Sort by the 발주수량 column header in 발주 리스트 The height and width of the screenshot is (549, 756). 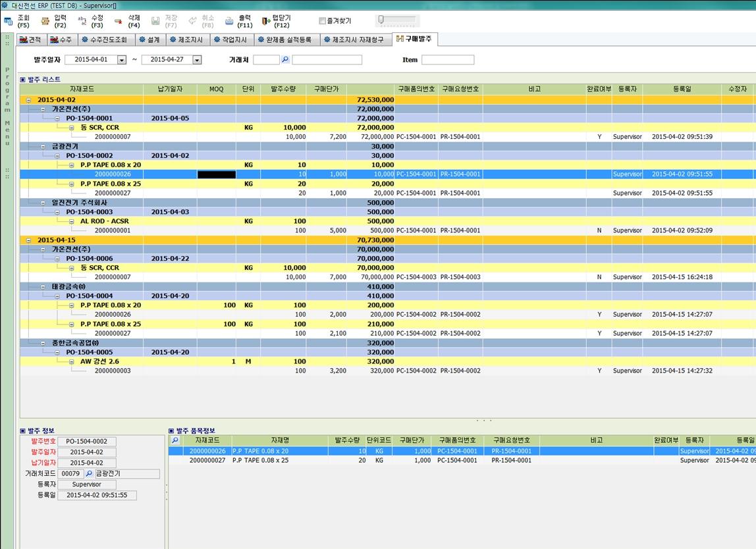coord(283,89)
